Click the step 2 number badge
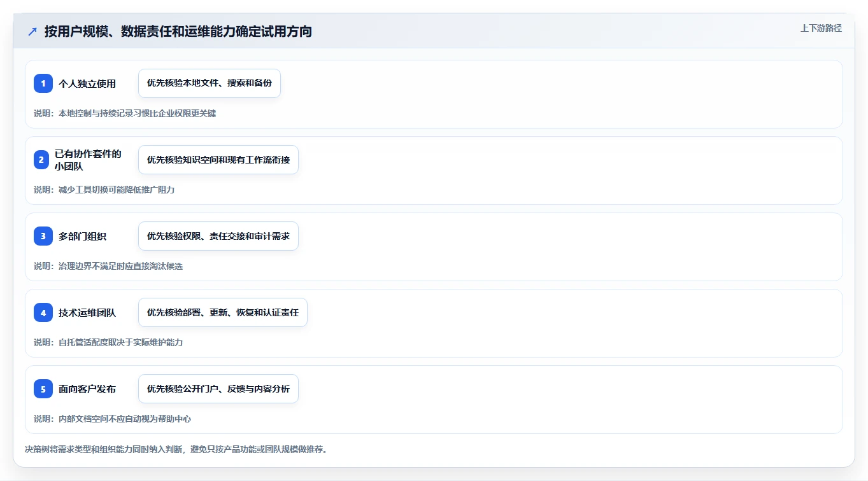868x481 pixels. pos(41,160)
